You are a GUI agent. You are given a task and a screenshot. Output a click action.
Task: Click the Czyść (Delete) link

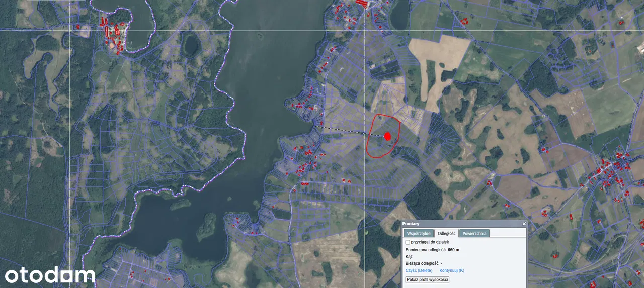(419, 270)
